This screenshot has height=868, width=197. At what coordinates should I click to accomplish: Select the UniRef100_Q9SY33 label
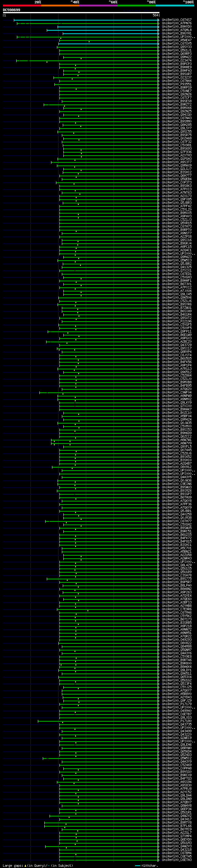[x=177, y=47]
